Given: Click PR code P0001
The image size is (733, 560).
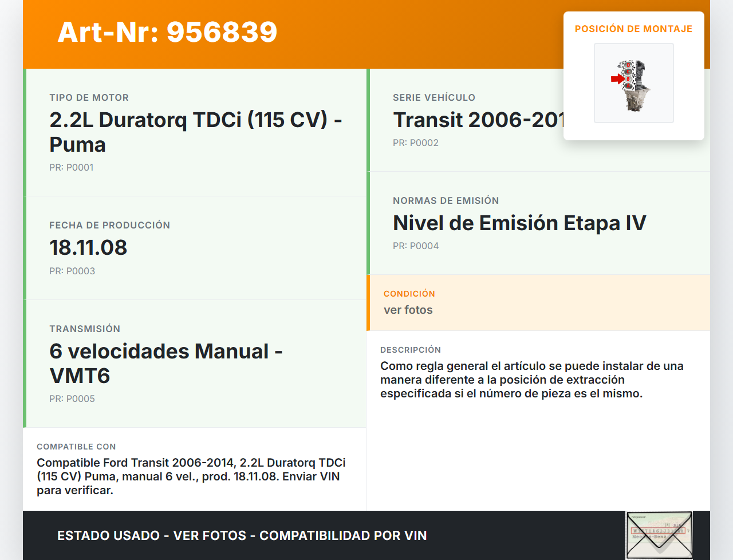Looking at the screenshot, I should (72, 168).
